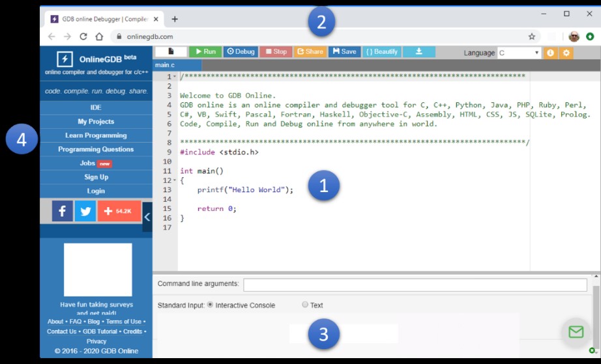Open the Credits footer link

click(x=132, y=331)
